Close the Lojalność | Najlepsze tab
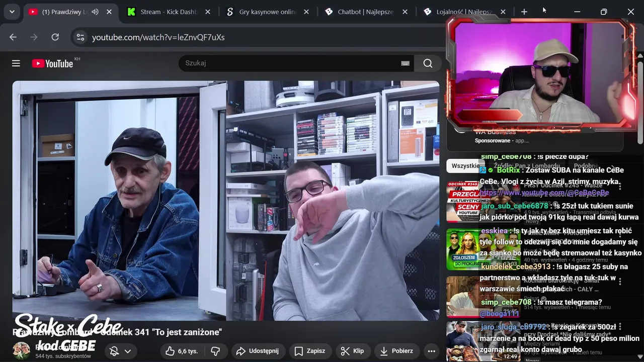 503,12
